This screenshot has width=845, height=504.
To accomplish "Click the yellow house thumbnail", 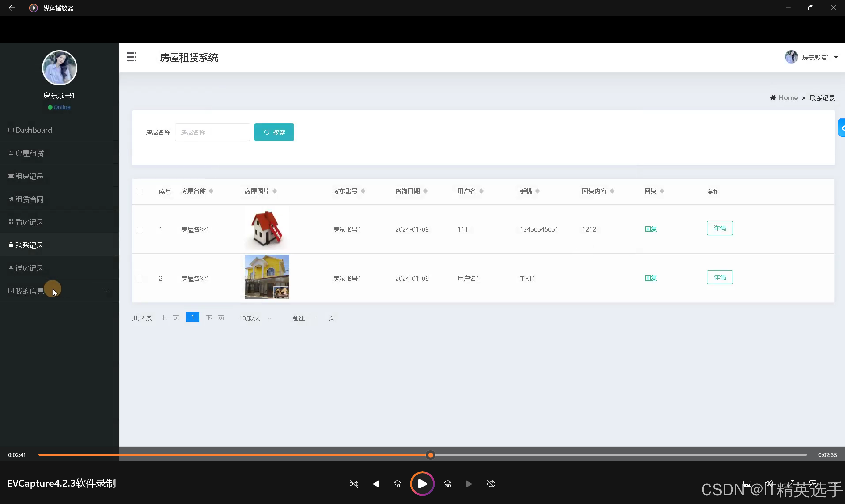I will tap(267, 277).
